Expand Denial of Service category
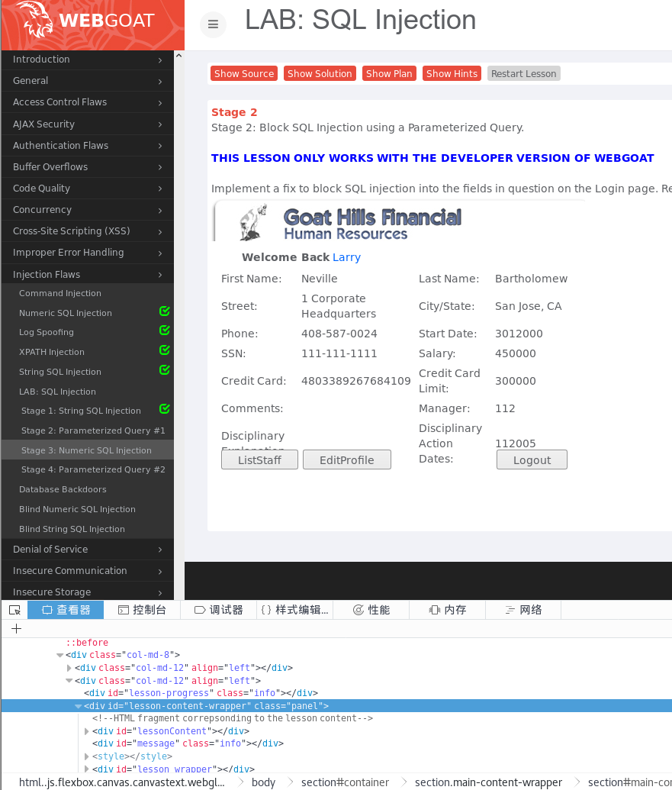Screen dimensions: 672x790 [x=88, y=549]
